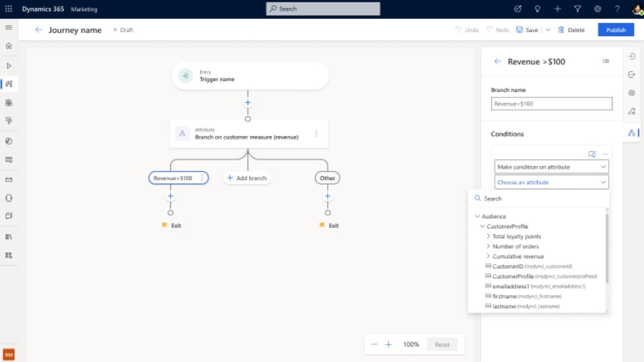Select the CustomerID attribute
644x362 pixels.
pos(529,266)
